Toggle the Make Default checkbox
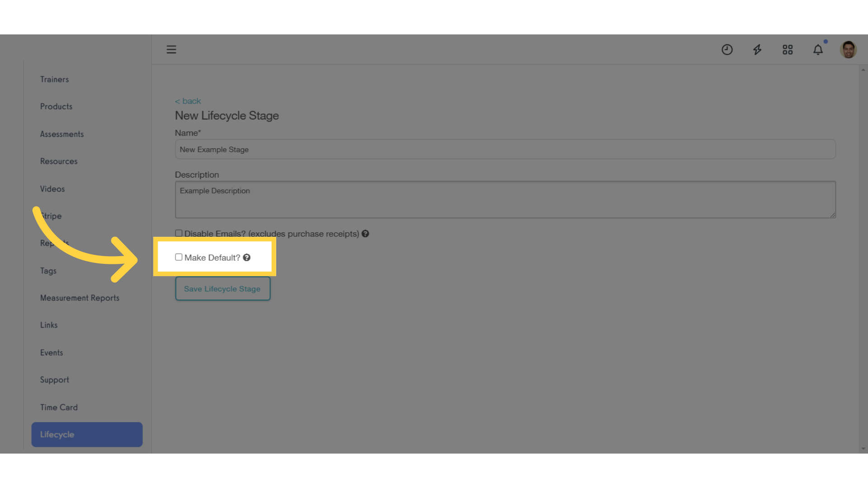Screen dimensions: 868x488 (178, 257)
